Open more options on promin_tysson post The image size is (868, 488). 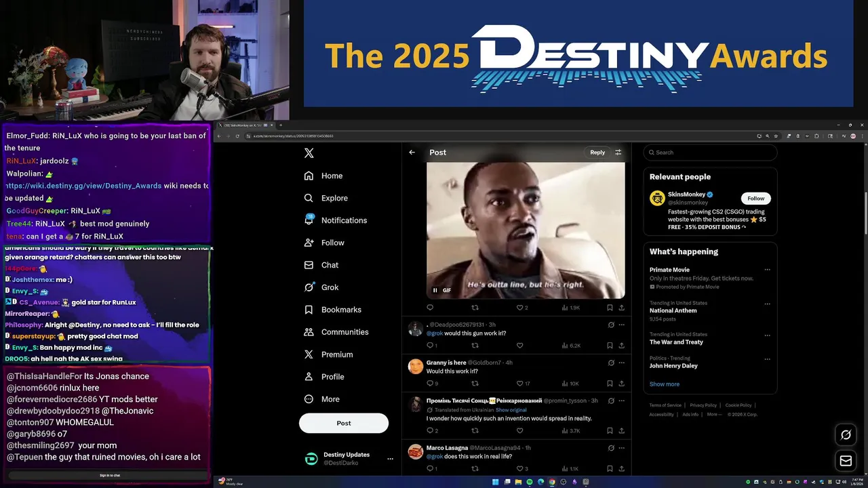621,401
